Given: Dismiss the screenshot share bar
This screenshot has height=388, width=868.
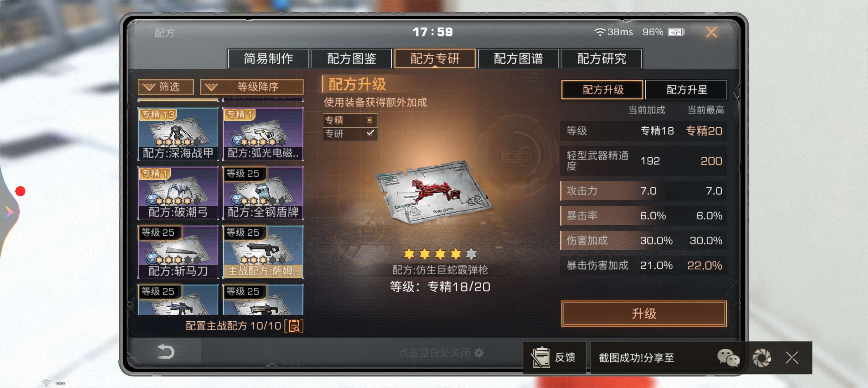Looking at the screenshot, I should tap(792, 357).
